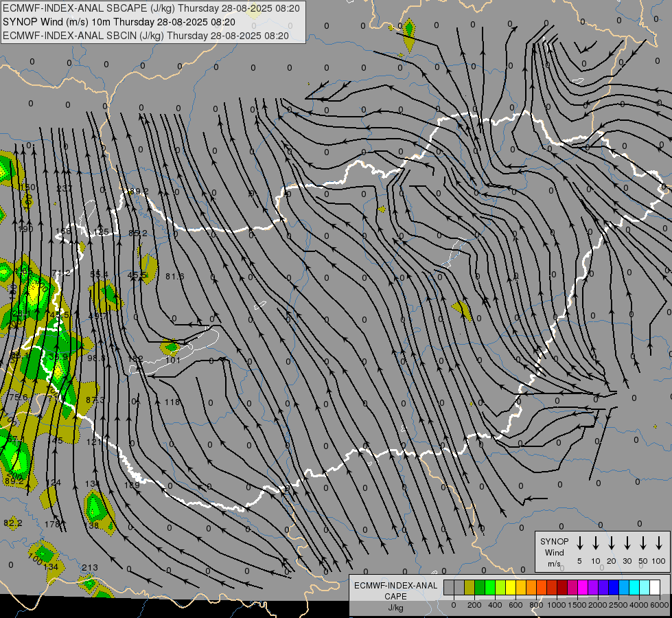Click the 81.6 value on the map

[x=175, y=277]
